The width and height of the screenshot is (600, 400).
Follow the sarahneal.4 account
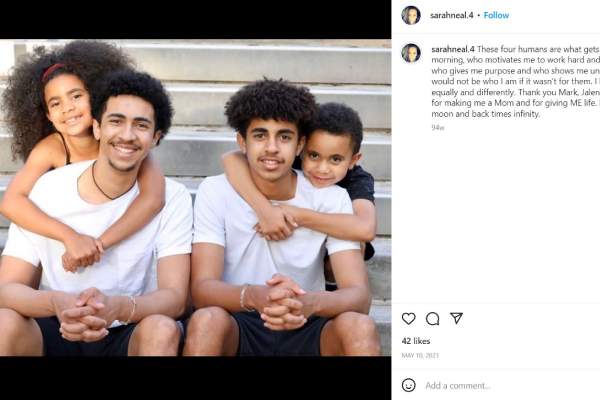[496, 15]
